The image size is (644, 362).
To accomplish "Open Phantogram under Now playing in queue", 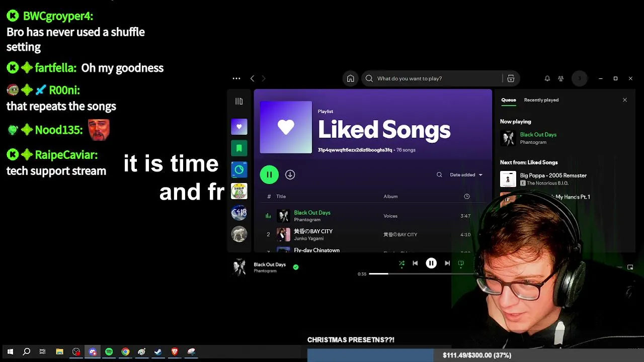I will pyautogui.click(x=533, y=142).
